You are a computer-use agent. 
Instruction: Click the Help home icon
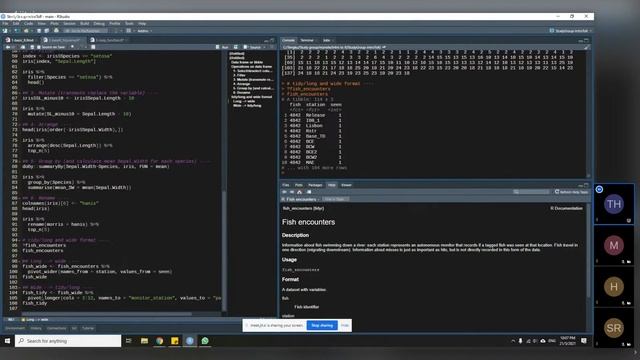pyautogui.click(x=300, y=192)
